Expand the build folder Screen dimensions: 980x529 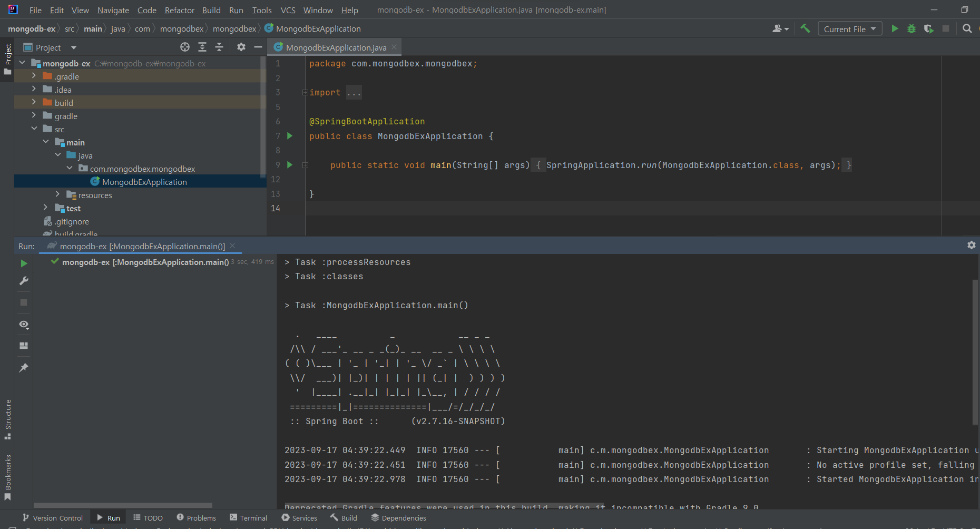tap(34, 102)
